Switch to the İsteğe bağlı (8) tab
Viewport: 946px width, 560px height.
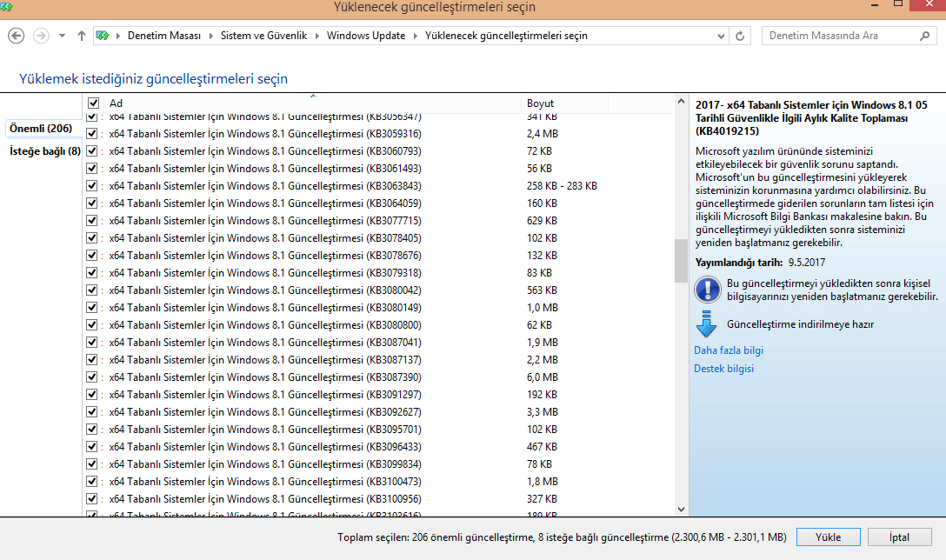click(44, 150)
